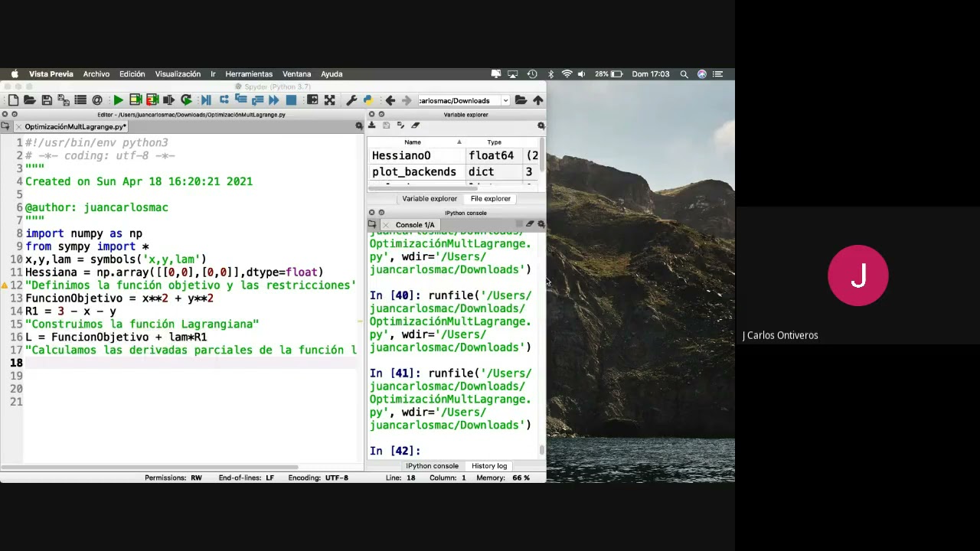Open the Visualización menu
Screen dimensions: 980x551
point(178,74)
